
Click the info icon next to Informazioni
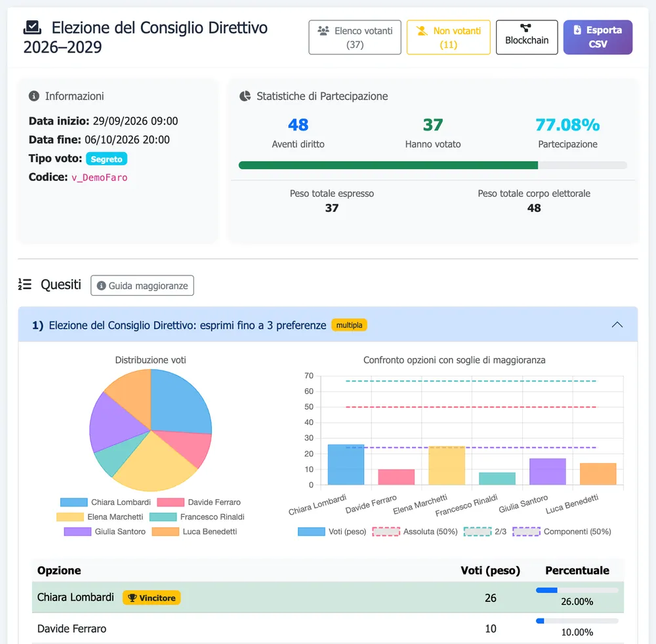tap(34, 96)
